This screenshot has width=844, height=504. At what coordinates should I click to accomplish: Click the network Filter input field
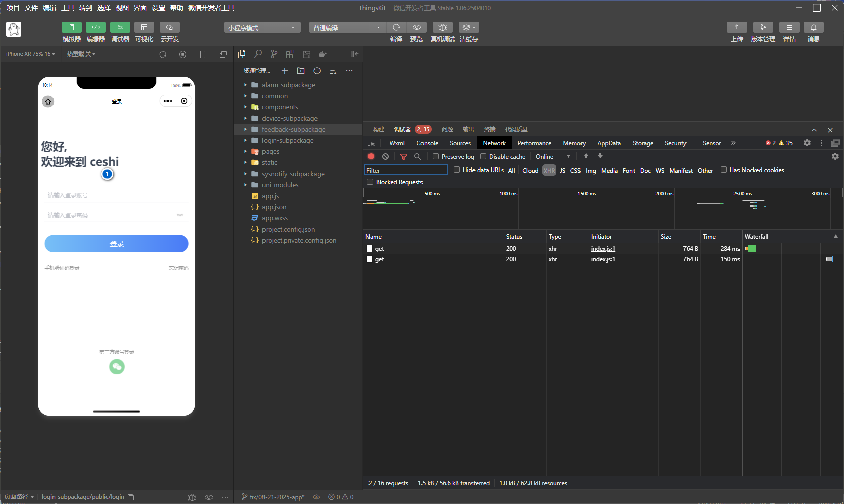[x=406, y=171]
